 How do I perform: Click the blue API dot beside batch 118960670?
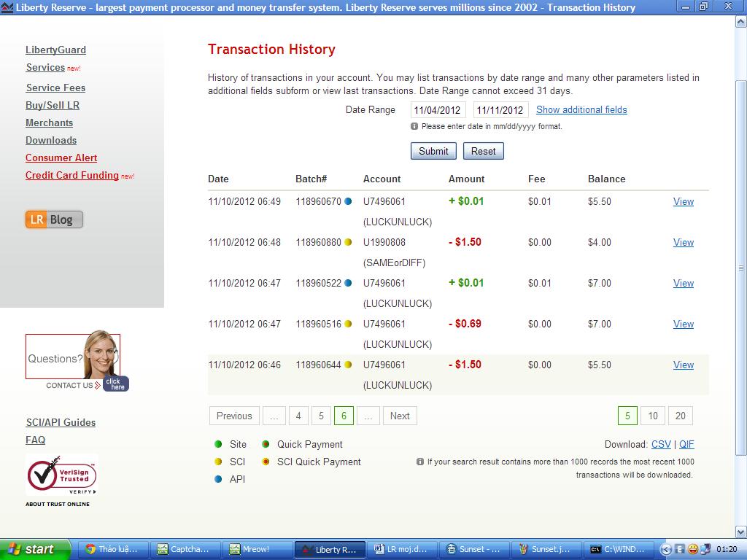[x=348, y=201]
